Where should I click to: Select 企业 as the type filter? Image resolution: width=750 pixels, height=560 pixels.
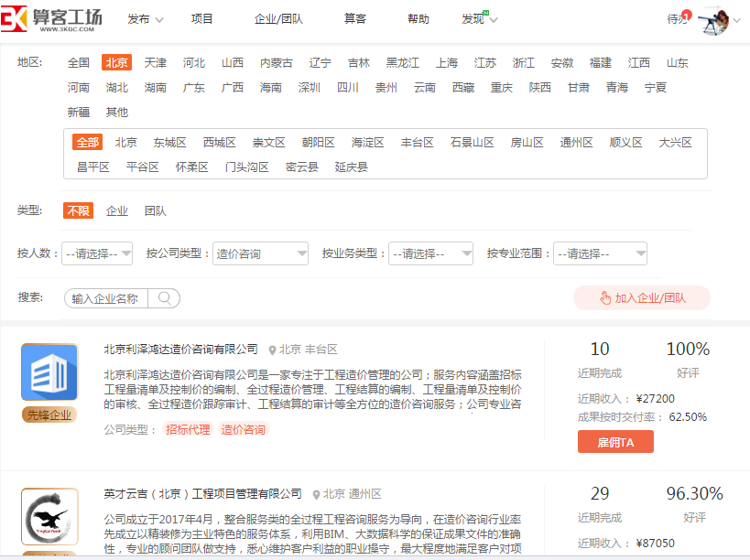[x=116, y=210]
